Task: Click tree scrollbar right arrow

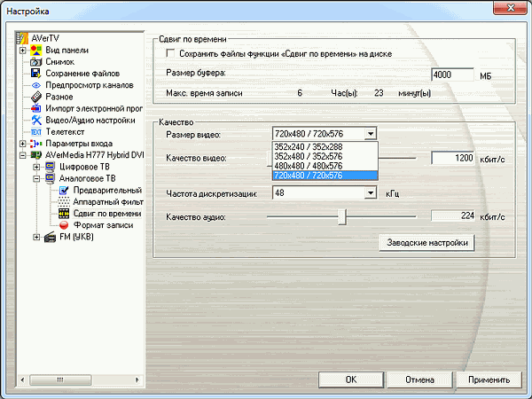Action: click(137, 379)
